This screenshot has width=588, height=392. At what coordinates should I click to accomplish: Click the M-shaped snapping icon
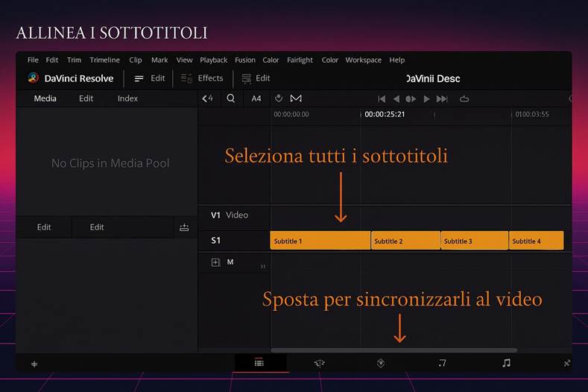296,98
